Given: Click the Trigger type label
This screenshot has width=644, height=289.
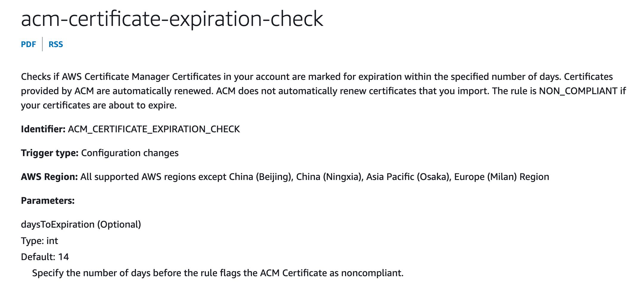Looking at the screenshot, I should click(49, 153).
